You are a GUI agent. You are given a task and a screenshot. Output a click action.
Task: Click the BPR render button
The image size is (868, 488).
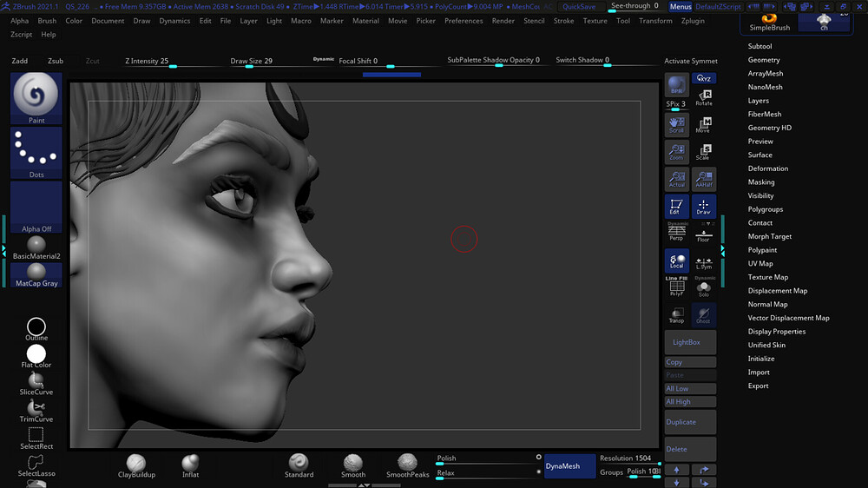676,85
